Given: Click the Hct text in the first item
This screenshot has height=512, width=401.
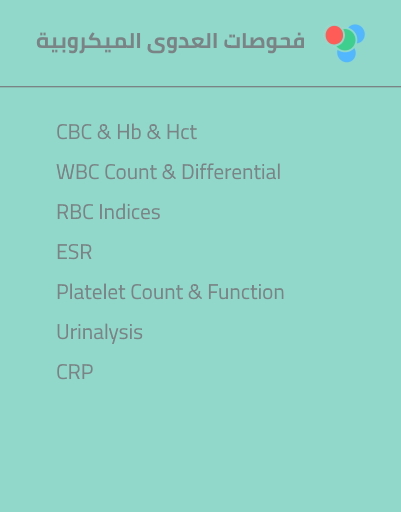Looking at the screenshot, I should pyautogui.click(x=182, y=132).
